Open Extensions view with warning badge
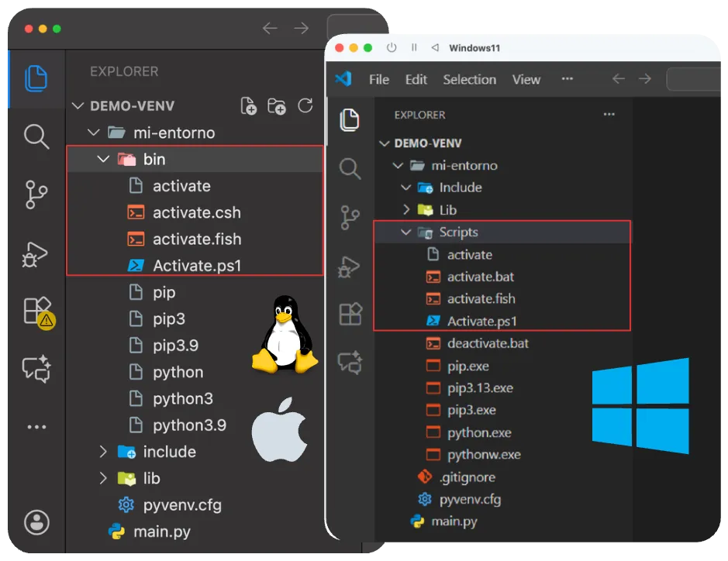Screen dimensions: 728x561 point(37,311)
